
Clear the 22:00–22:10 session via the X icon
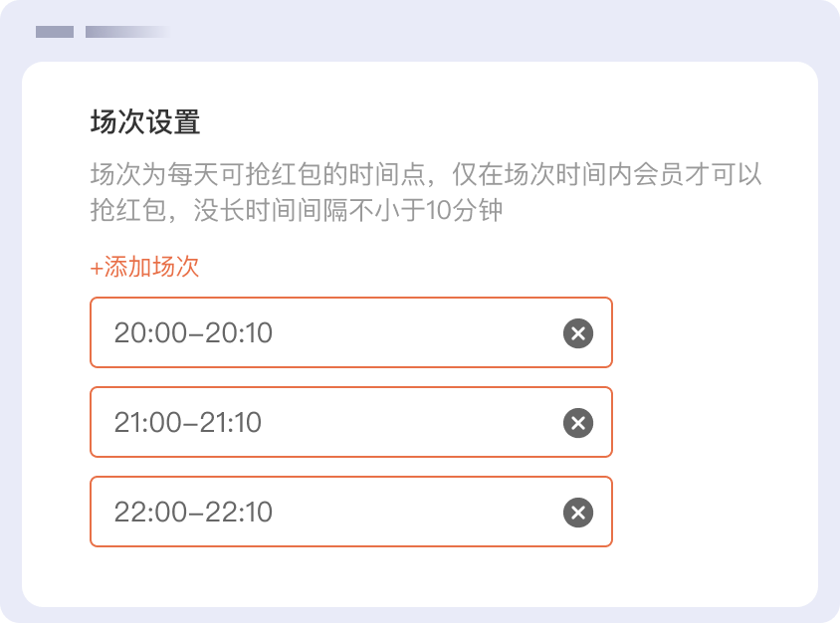[577, 513]
